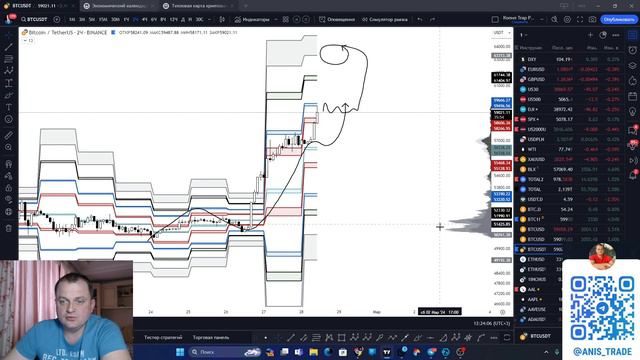Open the Тестер стратегий tab
The height and width of the screenshot is (360, 640).
[163, 338]
